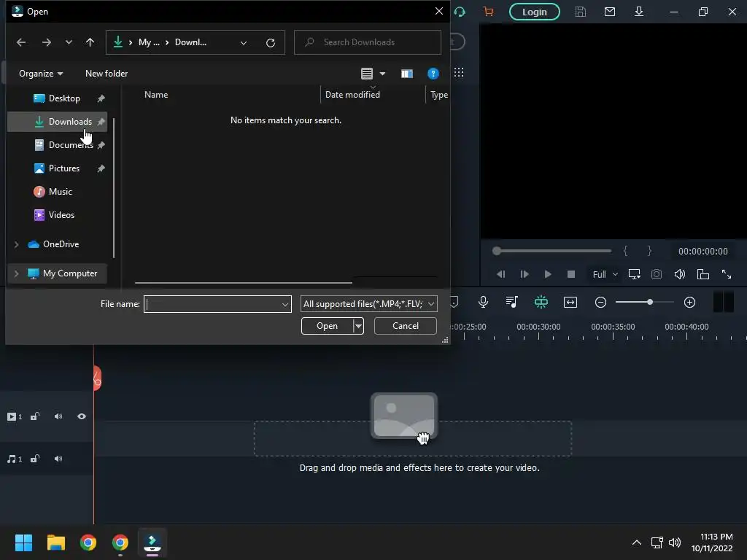Change view layout icon
This screenshot has width=747, height=560.
pos(367,74)
